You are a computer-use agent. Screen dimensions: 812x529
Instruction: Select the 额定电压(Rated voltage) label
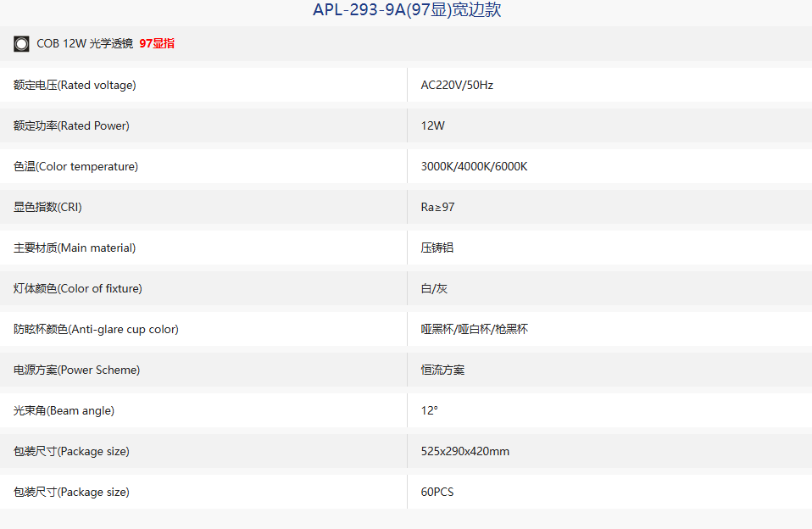click(x=75, y=85)
